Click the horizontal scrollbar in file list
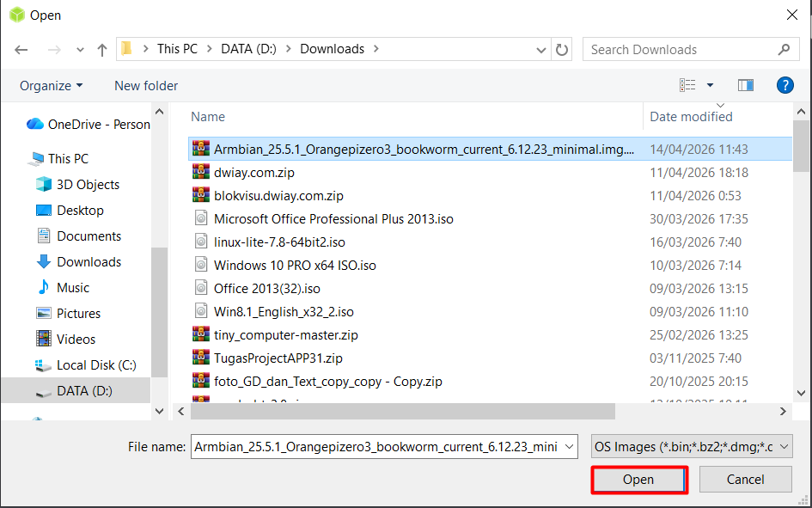Image resolution: width=812 pixels, height=508 pixels. [394, 411]
